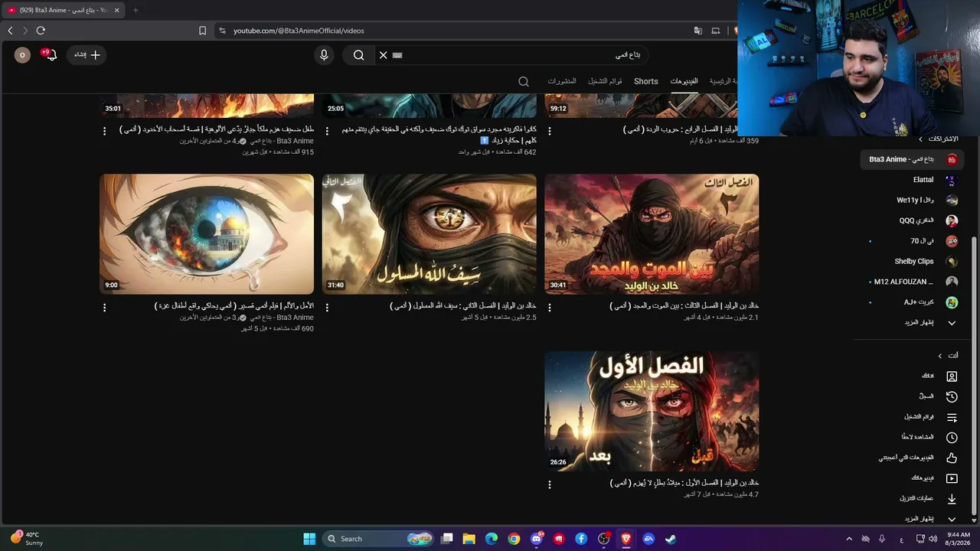Open Your channel (قناتك) in sidebar
980x551 pixels.
click(x=939, y=377)
